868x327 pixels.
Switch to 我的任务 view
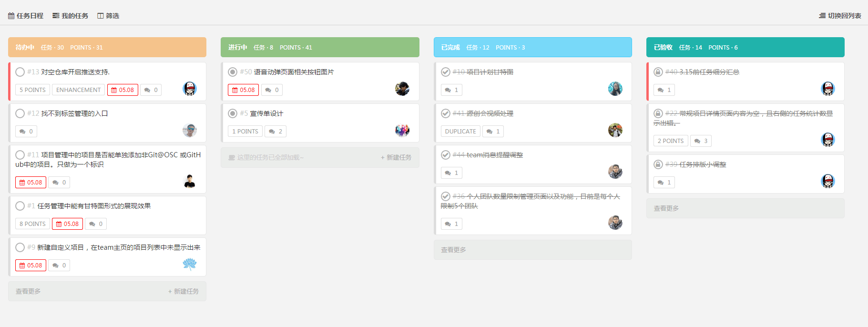(x=70, y=16)
